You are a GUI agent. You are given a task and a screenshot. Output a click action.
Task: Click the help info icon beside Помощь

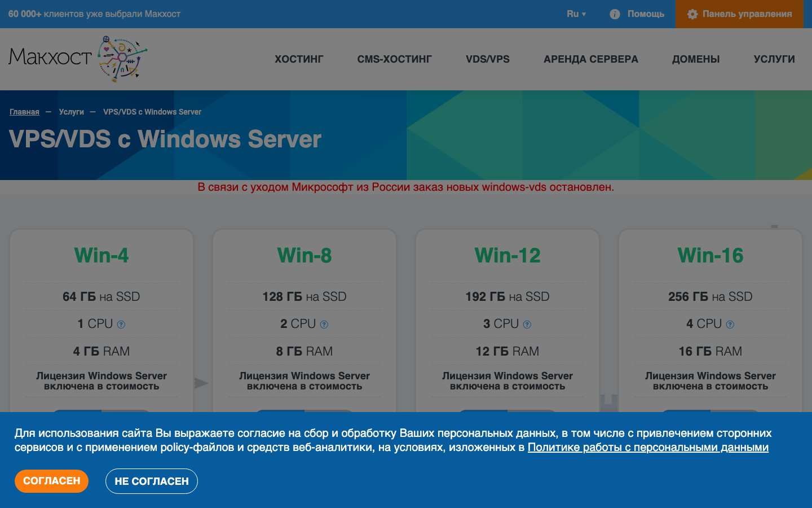(x=615, y=14)
